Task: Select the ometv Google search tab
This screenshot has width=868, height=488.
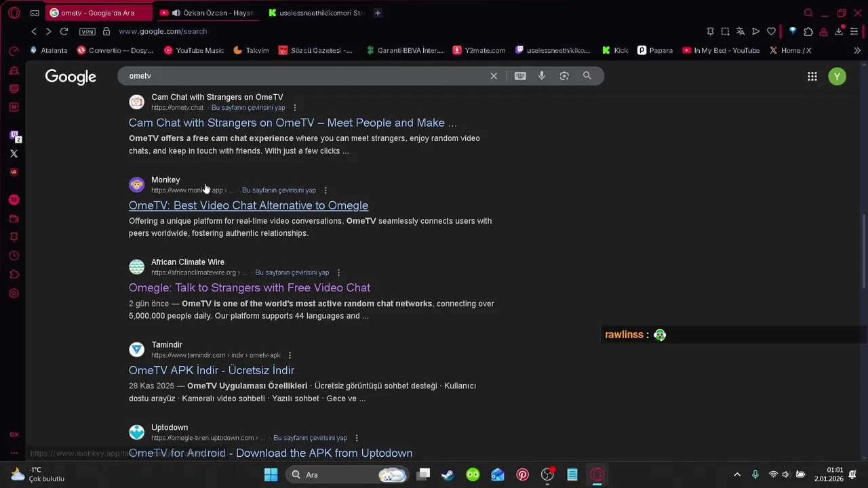Action: coord(100,13)
